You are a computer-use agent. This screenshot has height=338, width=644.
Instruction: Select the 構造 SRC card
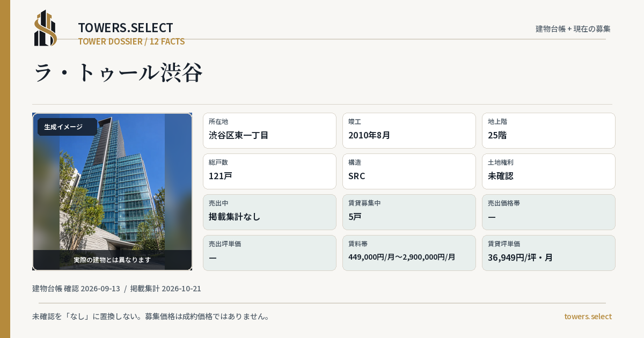409,171
